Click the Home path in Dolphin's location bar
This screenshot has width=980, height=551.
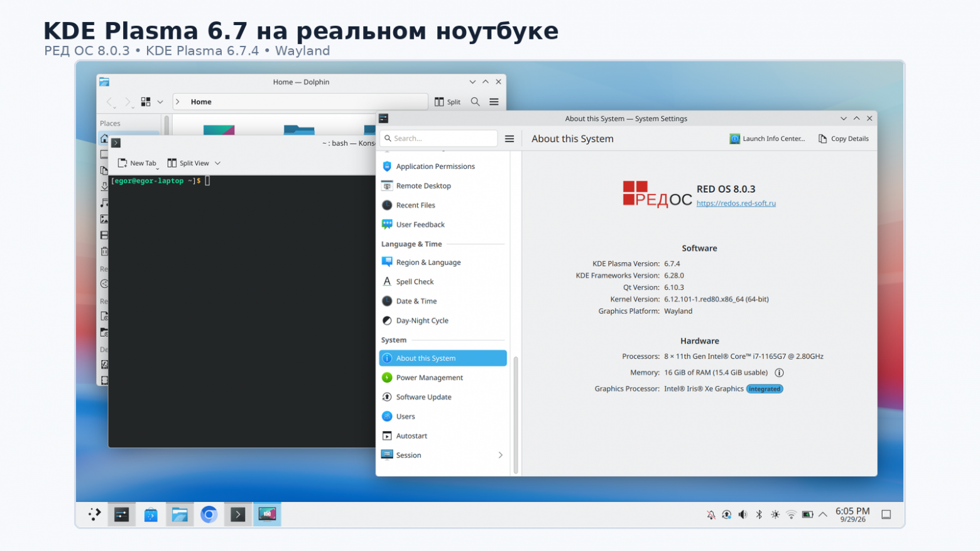pos(201,102)
